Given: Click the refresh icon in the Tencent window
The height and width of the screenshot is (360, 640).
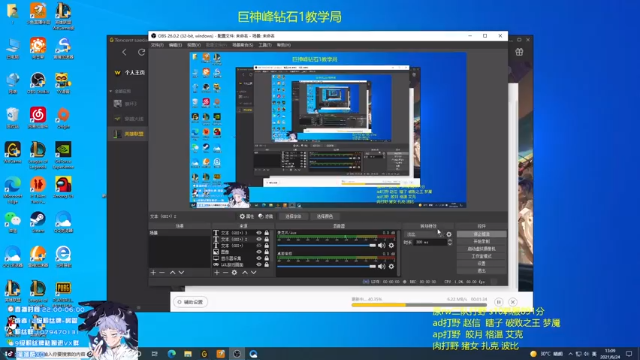Looking at the screenshot, I should point(141,52).
